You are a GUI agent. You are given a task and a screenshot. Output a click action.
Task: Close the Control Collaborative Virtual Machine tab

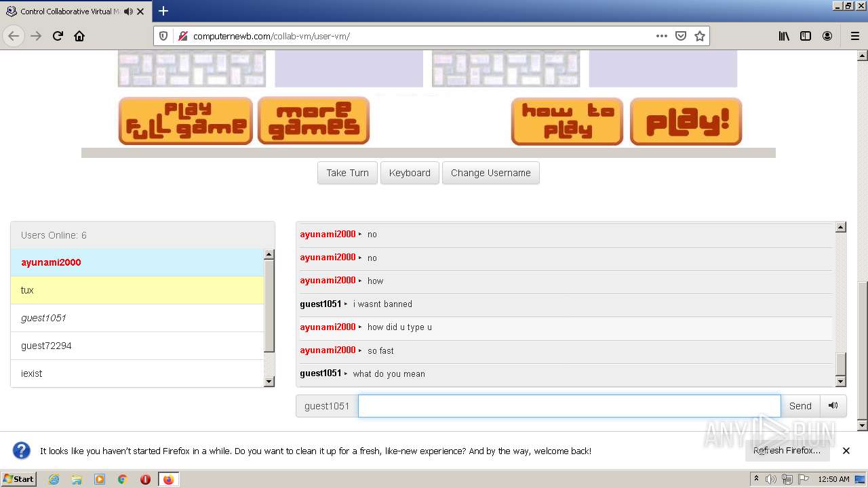140,12
